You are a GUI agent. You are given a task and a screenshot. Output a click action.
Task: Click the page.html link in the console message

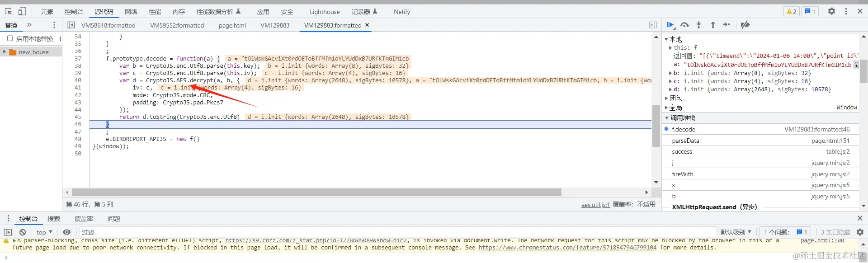(x=822, y=241)
